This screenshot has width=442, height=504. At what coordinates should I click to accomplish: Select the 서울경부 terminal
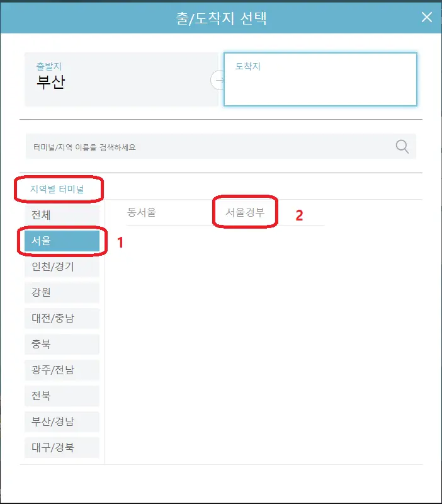pos(245,212)
